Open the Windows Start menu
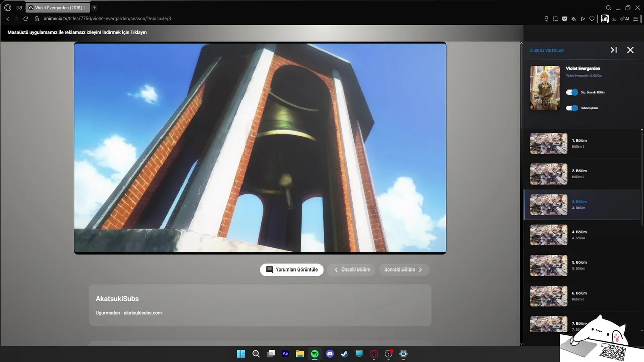Viewport: 644px width, 362px height. 241,354
